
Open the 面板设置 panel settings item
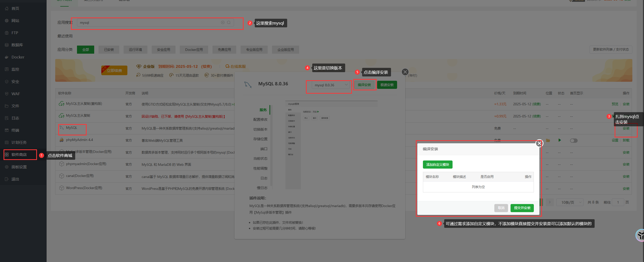click(19, 167)
